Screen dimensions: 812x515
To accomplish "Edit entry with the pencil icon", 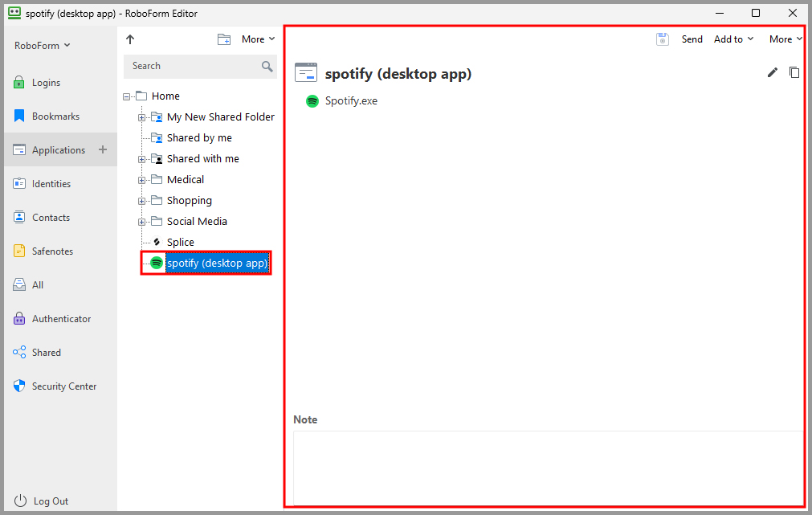I will point(772,72).
